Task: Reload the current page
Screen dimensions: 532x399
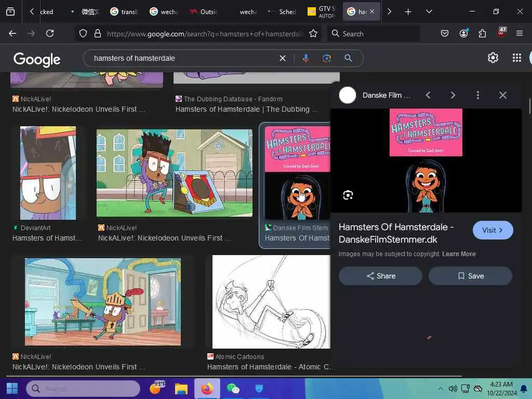Action: [50, 33]
